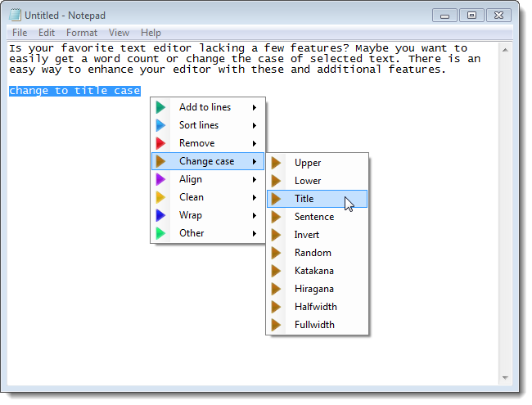Click the arrow icon next to Sentence
532x405 pixels.
[276, 217]
